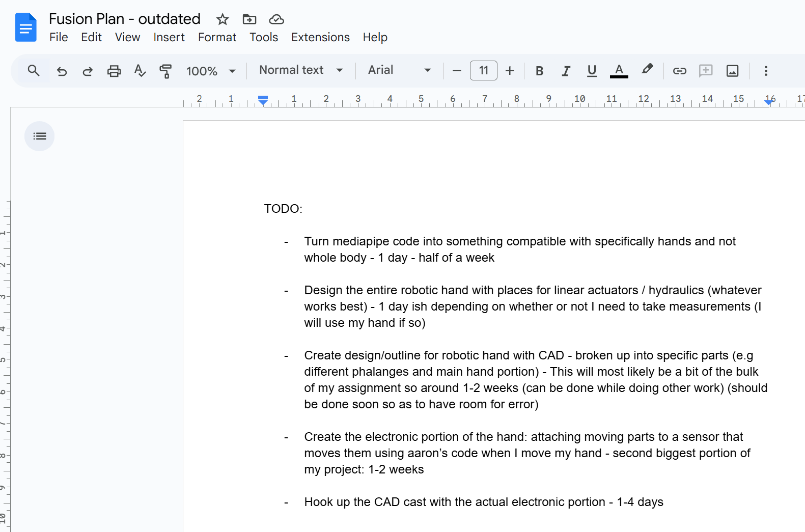
Task: Open the Normal text style dropdown
Action: click(301, 70)
